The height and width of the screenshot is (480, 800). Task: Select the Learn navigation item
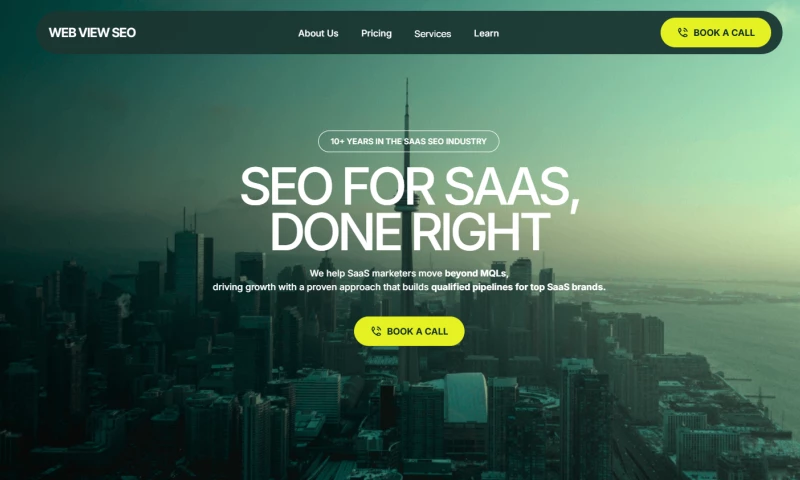(486, 33)
